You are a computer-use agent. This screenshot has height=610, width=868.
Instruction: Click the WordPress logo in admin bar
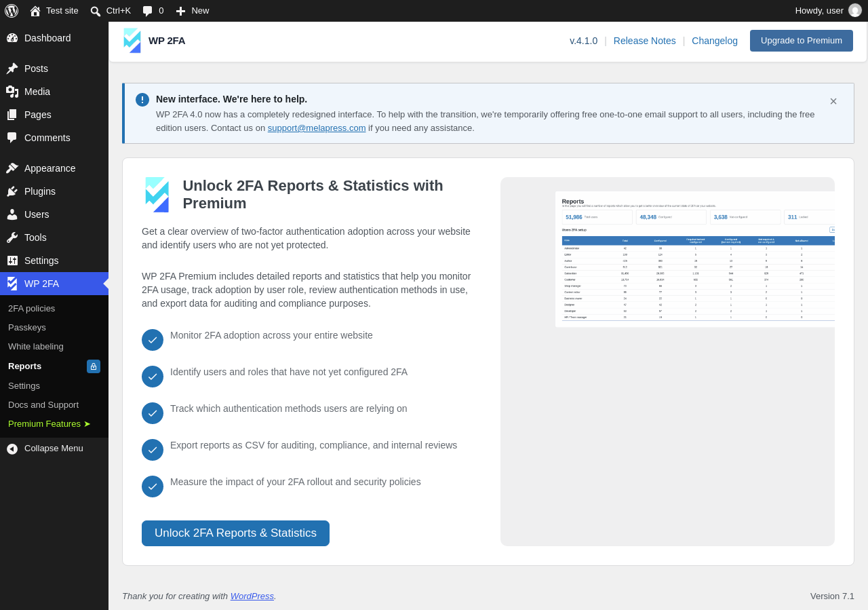pyautogui.click(x=12, y=11)
